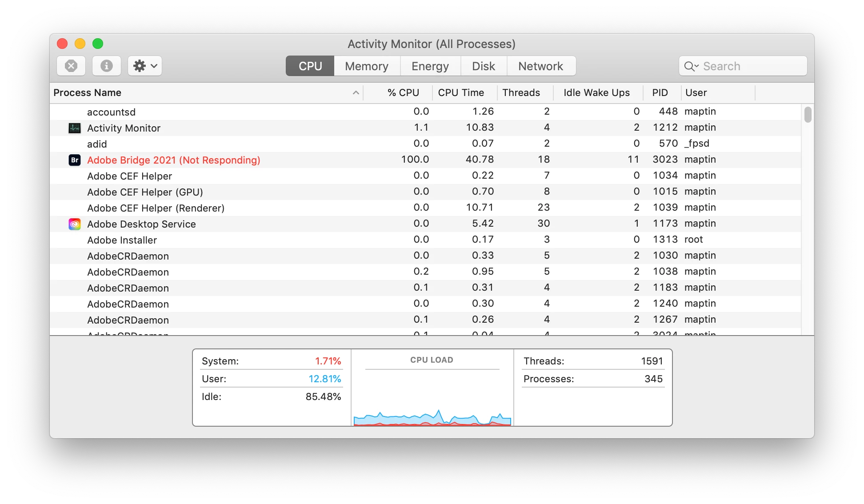The image size is (864, 504).
Task: Sort by CPU Time column header
Action: point(461,92)
